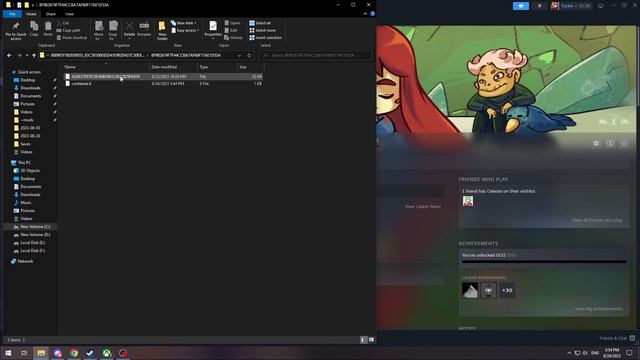Screen dimensions: 640x360
Task: Go up one folder level
Action: pos(34,55)
